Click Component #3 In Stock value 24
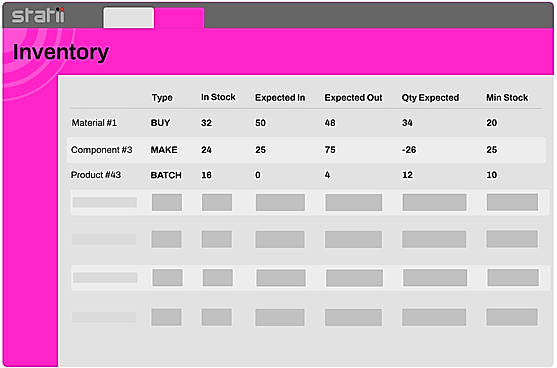557x368 pixels. click(x=206, y=150)
